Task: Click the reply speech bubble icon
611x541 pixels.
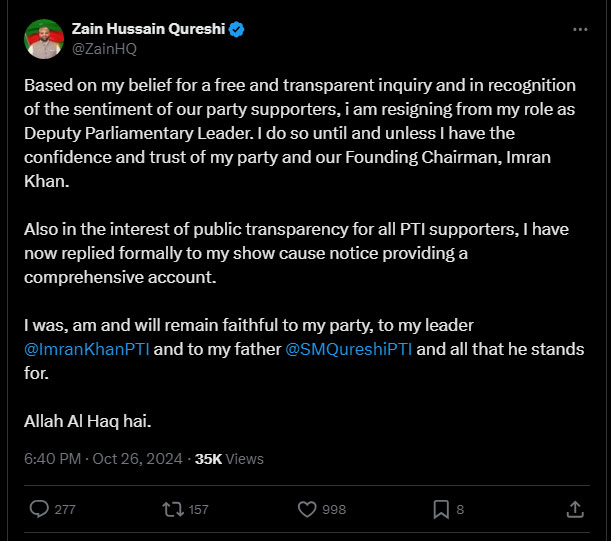Action: pos(40,509)
